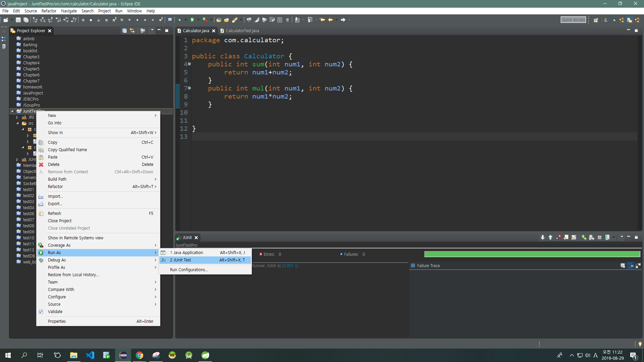Open Project Explorer View Menu dropdown
The width and height of the screenshot is (644, 362).
tap(152, 31)
